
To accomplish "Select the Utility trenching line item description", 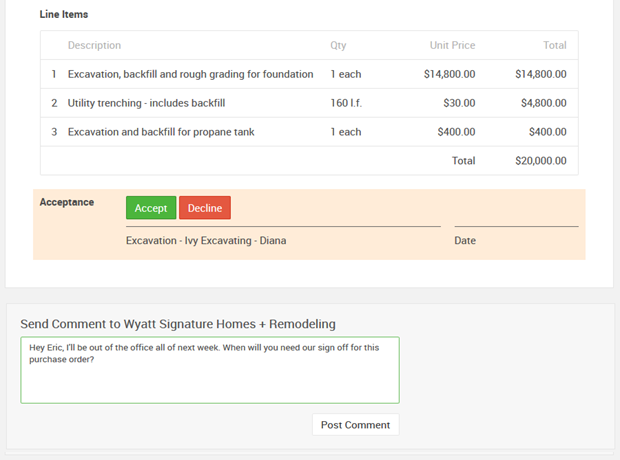I will pyautogui.click(x=146, y=103).
